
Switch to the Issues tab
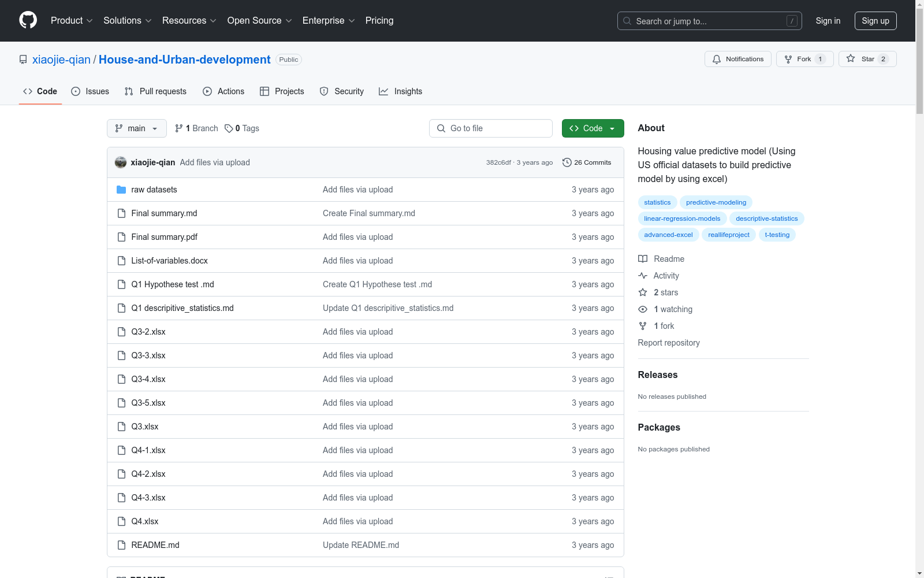pyautogui.click(x=90, y=91)
